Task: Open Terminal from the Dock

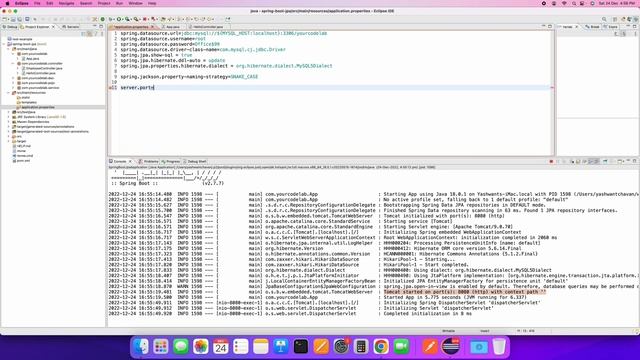Action: click(301, 347)
